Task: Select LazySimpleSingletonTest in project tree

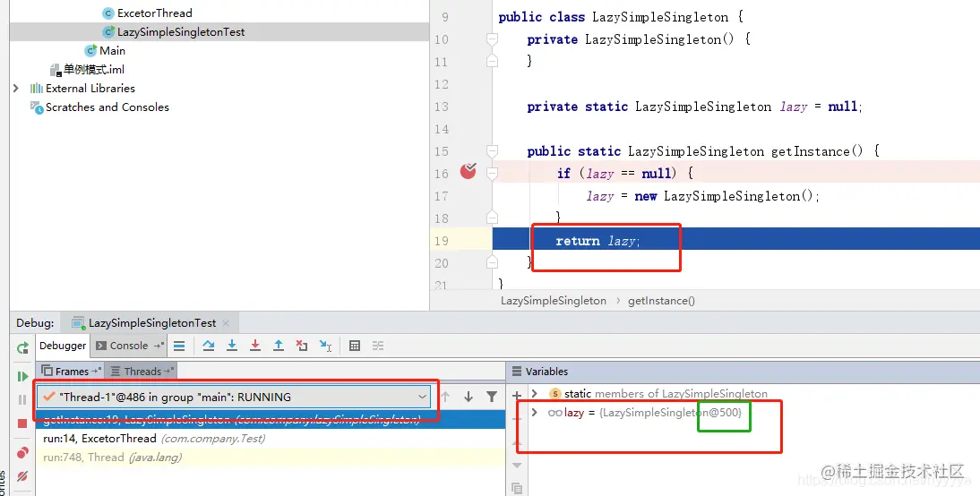Action: 181,32
